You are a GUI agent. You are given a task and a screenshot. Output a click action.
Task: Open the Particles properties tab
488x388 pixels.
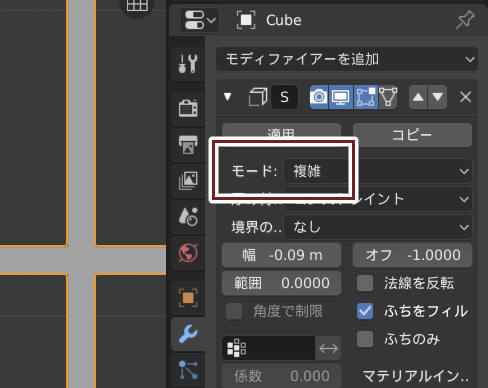[188, 370]
